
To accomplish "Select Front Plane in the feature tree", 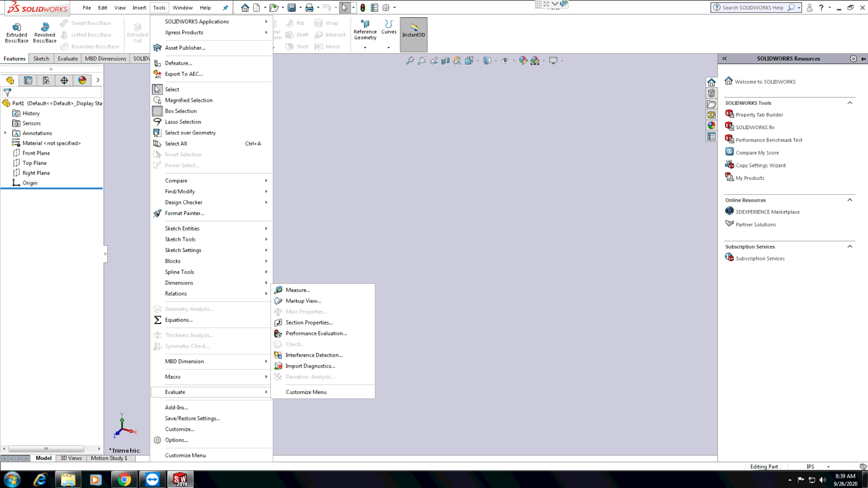I will click(x=36, y=153).
